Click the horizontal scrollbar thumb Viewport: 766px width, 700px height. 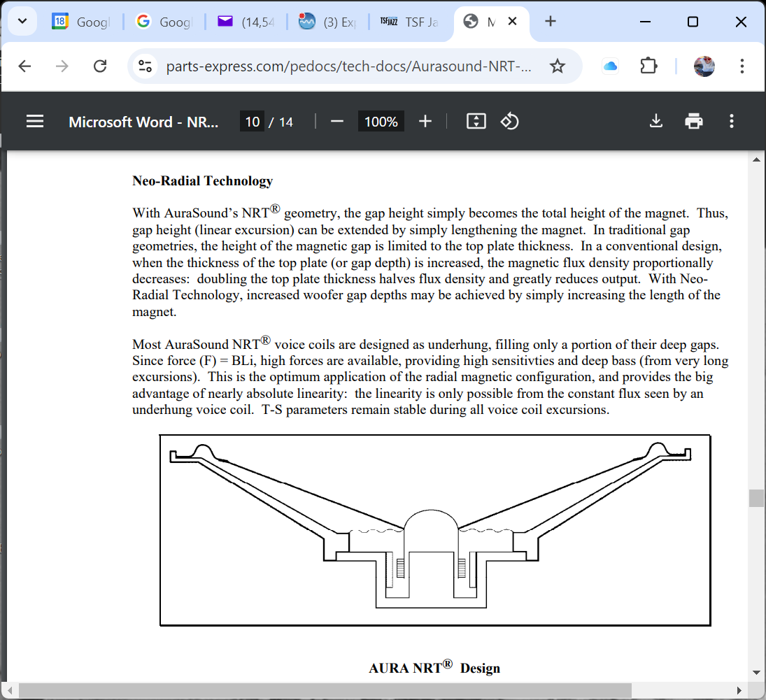pyautogui.click(x=325, y=691)
